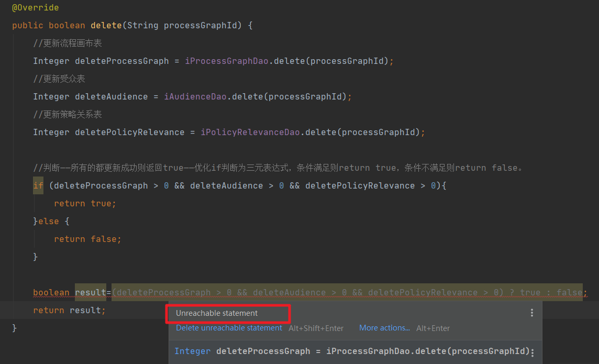Click the deleteAudience variable declaration

pyautogui.click(x=111, y=97)
